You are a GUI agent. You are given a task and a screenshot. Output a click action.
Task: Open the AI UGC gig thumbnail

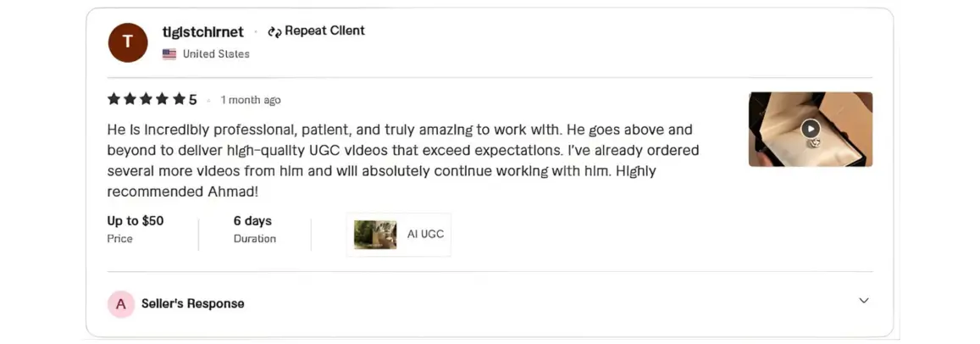[x=375, y=235]
